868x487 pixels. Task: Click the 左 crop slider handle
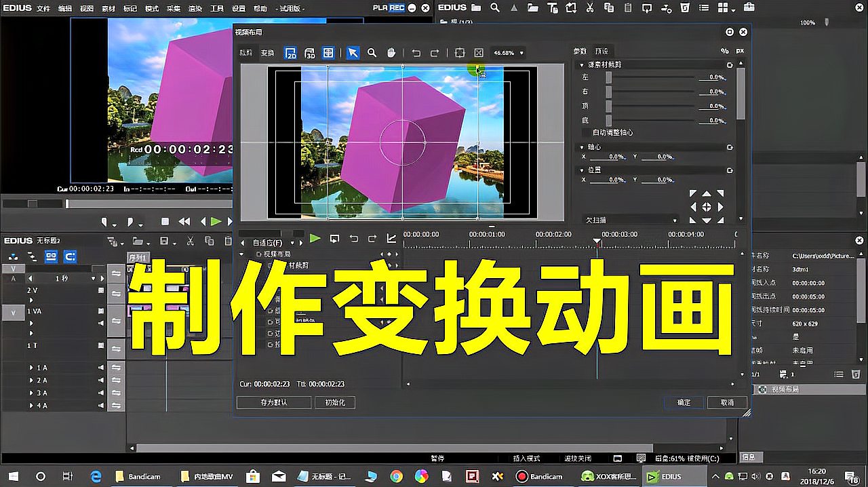(x=608, y=77)
